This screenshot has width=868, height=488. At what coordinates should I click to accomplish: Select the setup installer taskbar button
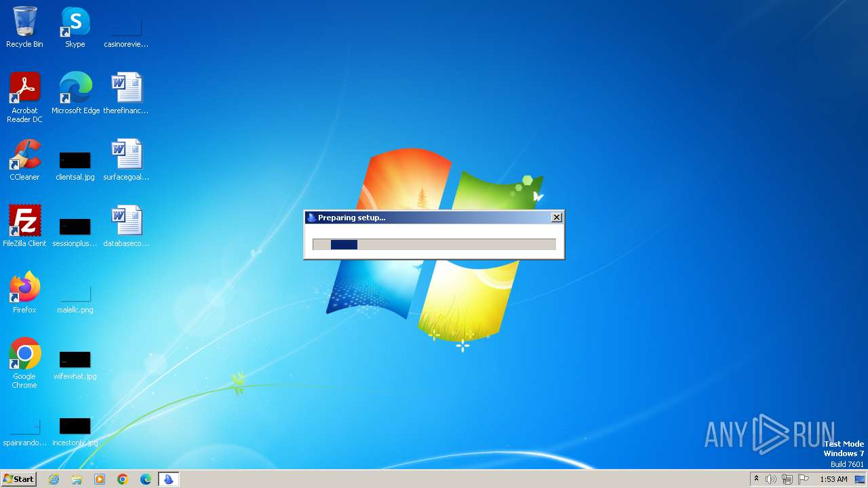click(168, 479)
